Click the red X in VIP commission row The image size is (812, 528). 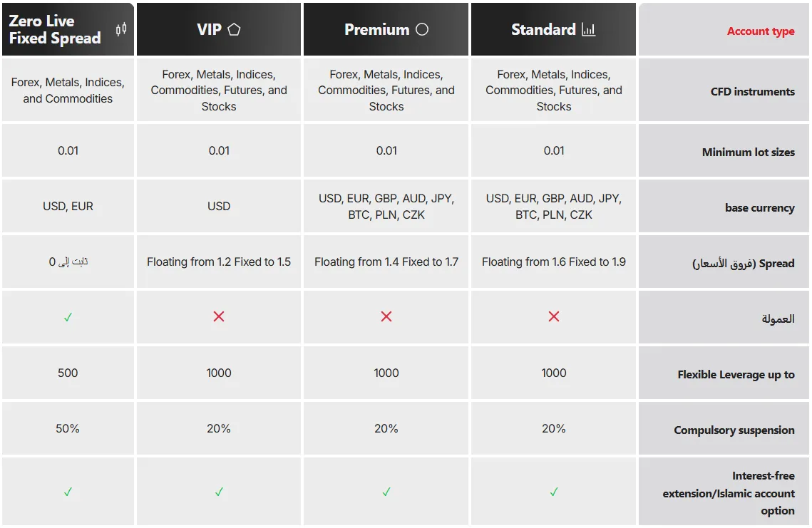(219, 316)
